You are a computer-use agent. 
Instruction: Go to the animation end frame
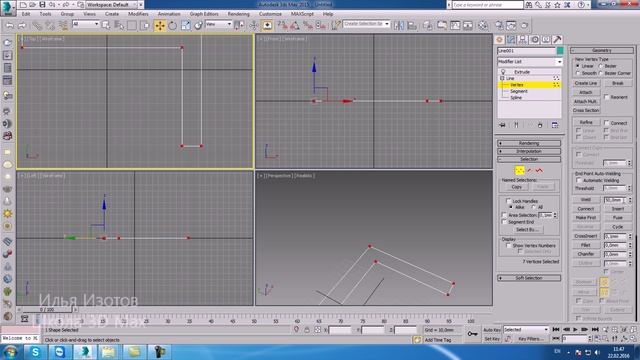tap(595, 329)
